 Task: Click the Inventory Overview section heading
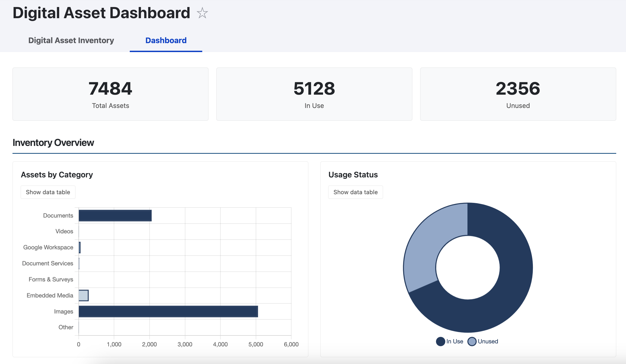pos(53,142)
